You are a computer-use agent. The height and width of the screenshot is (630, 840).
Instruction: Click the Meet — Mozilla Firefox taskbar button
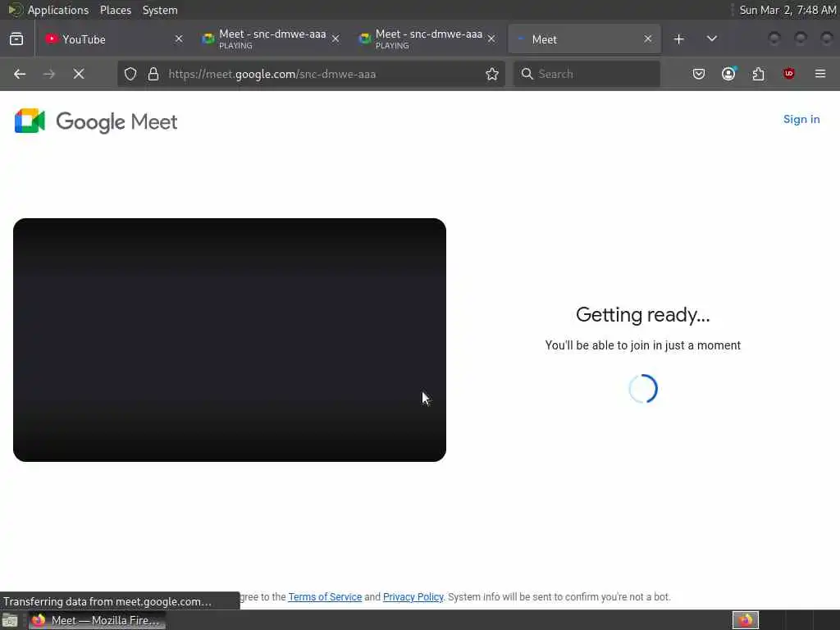click(97, 620)
